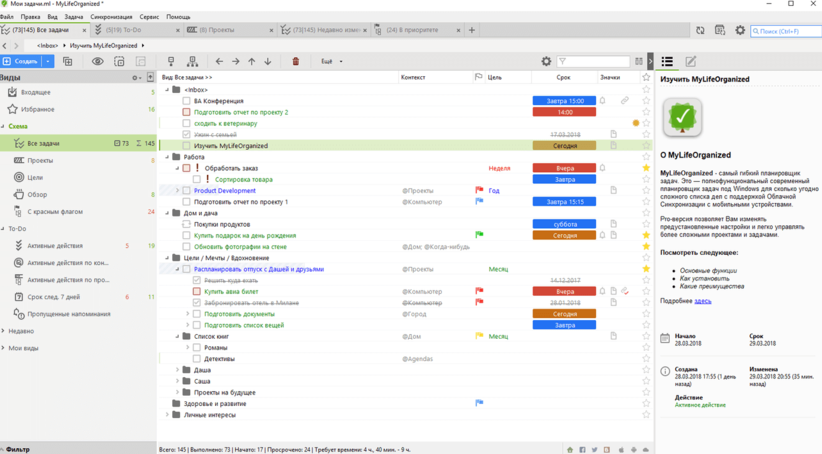822x454 pixels.
Task: Follow the здесь link in notes
Action: (x=702, y=301)
